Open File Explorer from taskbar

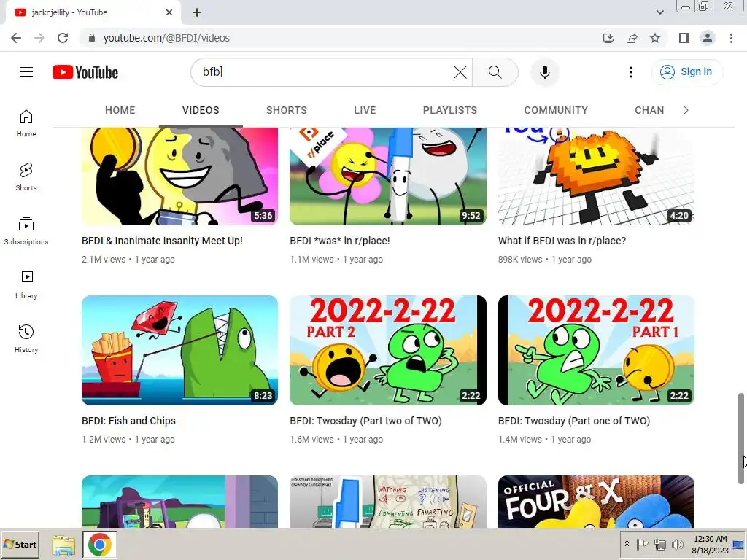click(63, 545)
